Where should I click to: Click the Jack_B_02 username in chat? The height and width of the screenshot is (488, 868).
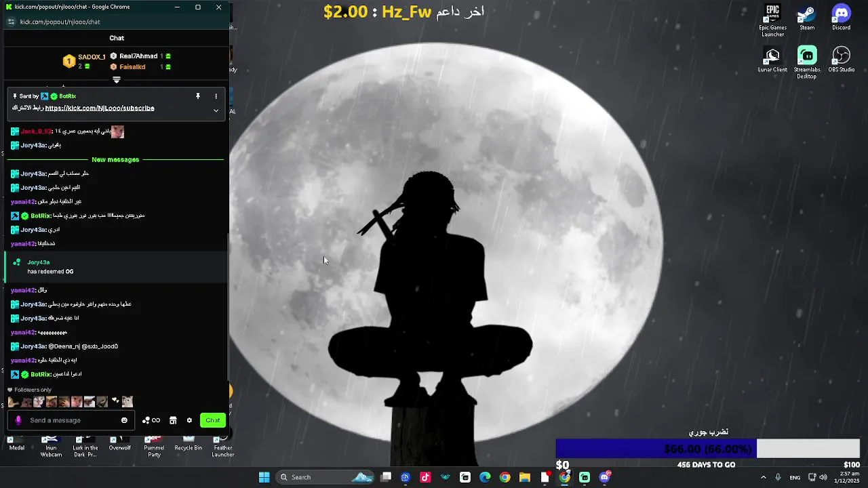36,131
